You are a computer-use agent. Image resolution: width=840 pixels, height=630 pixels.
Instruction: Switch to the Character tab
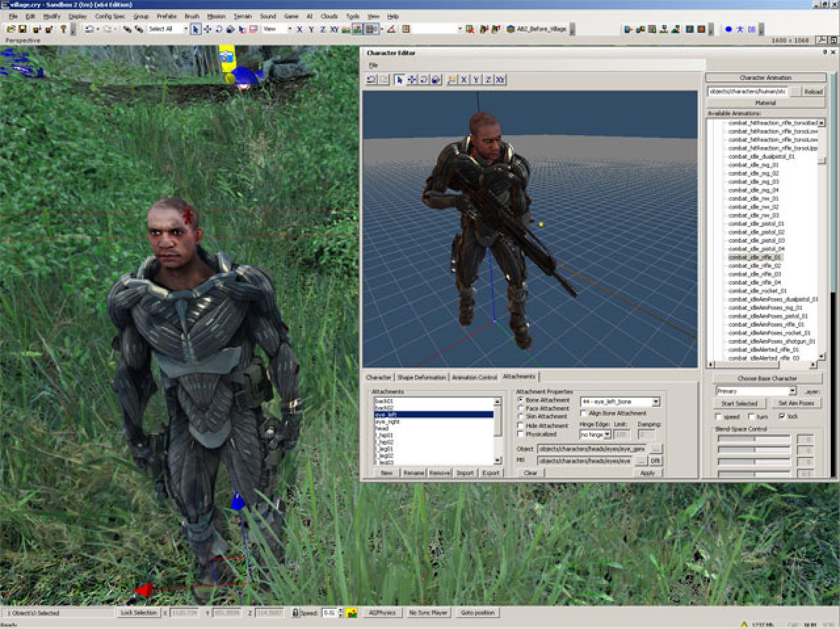(379, 377)
